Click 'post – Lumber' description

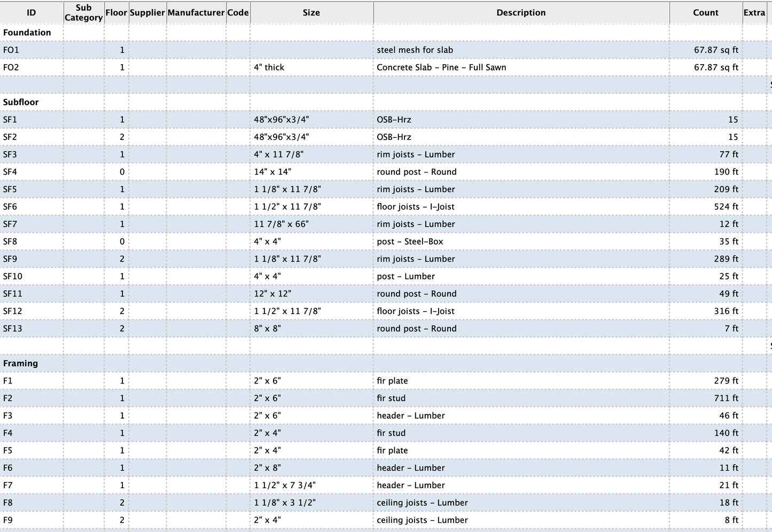tap(406, 276)
